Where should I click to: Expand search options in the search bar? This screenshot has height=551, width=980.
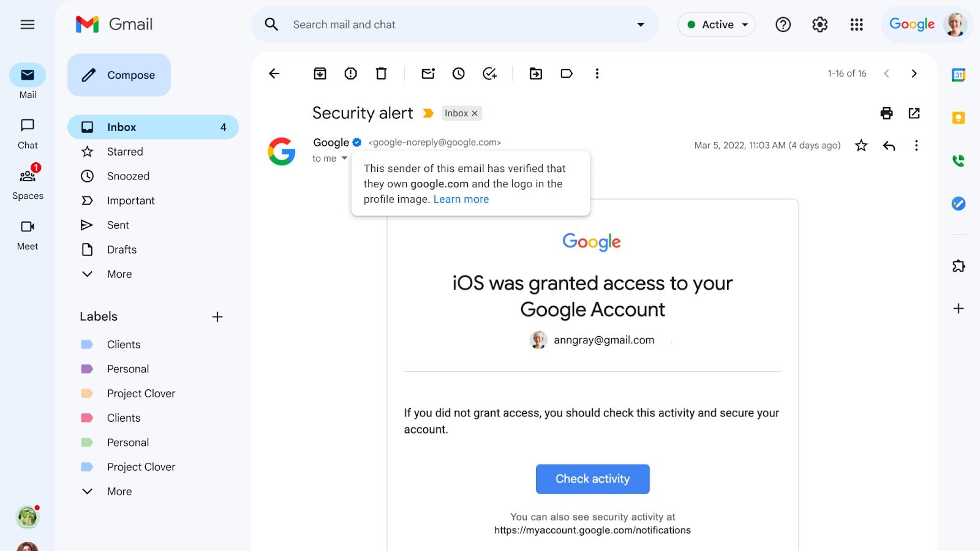pos(641,24)
